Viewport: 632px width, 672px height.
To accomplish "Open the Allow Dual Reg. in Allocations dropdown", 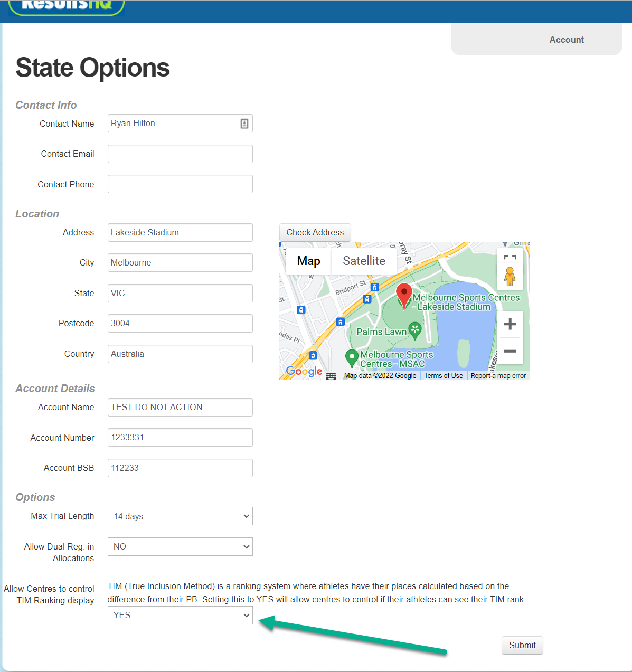I will click(x=180, y=547).
